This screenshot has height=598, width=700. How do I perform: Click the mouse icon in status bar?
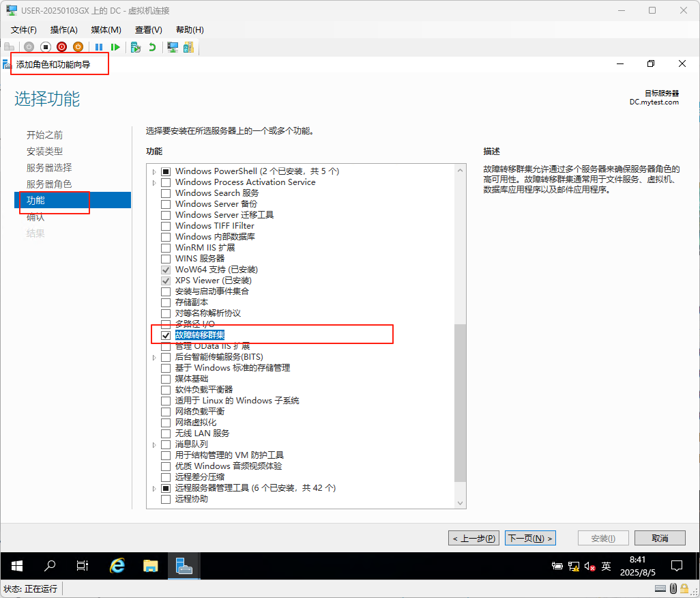(673, 588)
